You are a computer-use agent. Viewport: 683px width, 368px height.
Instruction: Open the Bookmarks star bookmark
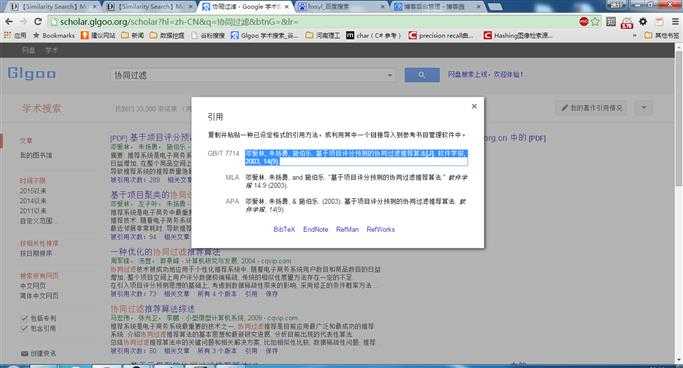point(54,35)
